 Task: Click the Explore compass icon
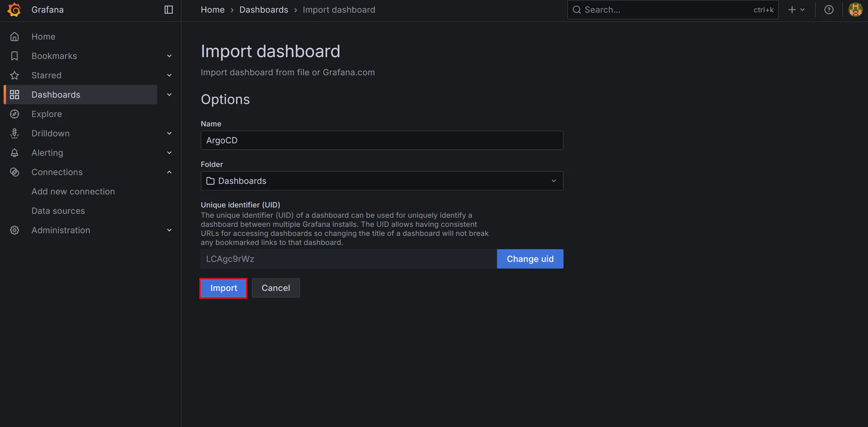(x=14, y=114)
